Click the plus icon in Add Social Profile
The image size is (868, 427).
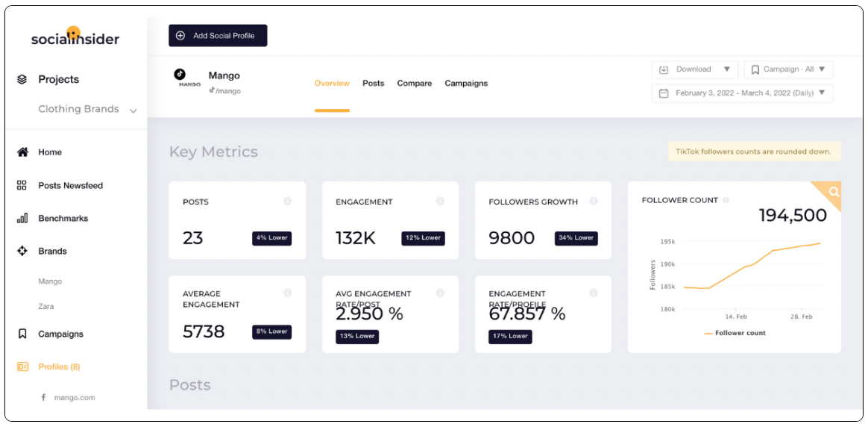180,35
